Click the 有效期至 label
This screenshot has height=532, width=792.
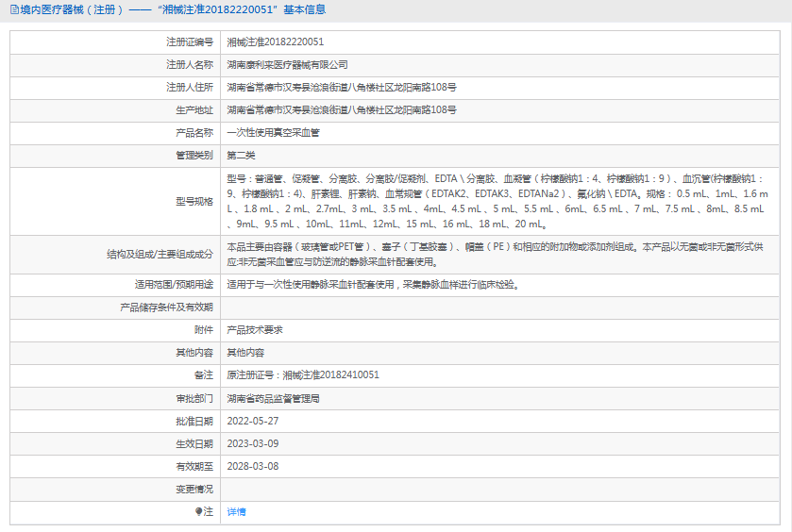click(x=194, y=467)
